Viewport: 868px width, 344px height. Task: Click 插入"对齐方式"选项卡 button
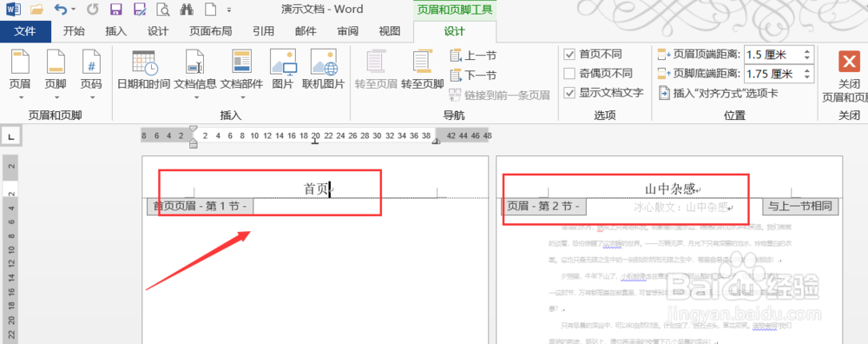(718, 93)
